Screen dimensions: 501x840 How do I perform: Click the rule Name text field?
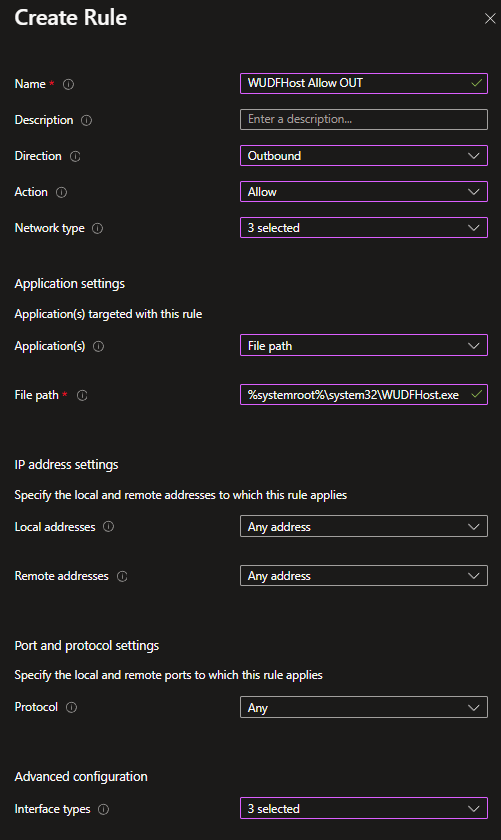(x=364, y=84)
